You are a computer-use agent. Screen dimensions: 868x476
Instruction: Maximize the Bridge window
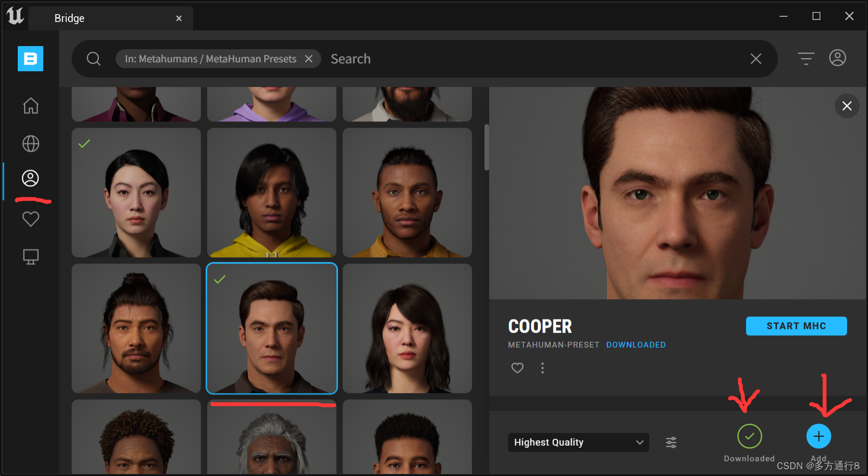(x=816, y=16)
